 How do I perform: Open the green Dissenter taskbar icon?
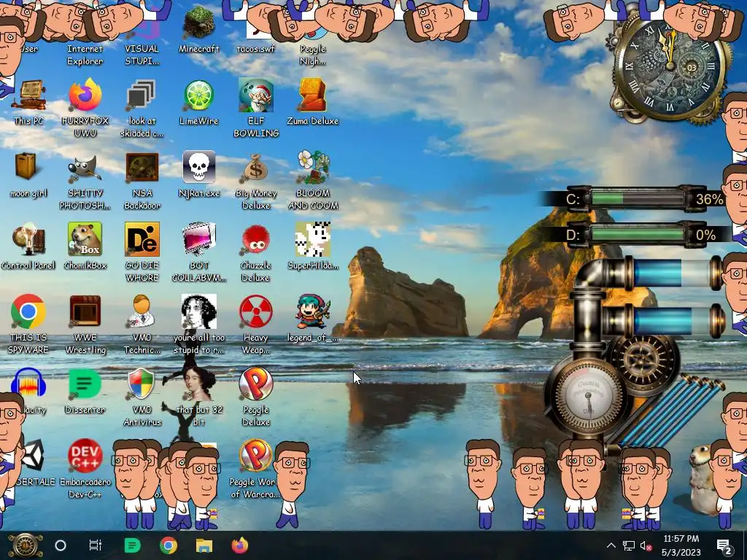coord(132,545)
